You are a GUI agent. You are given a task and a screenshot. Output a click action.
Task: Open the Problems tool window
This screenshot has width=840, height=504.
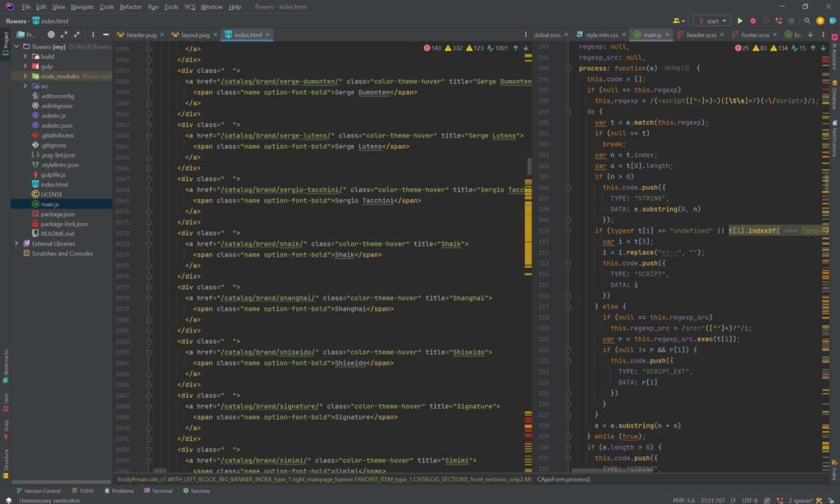pos(122,491)
